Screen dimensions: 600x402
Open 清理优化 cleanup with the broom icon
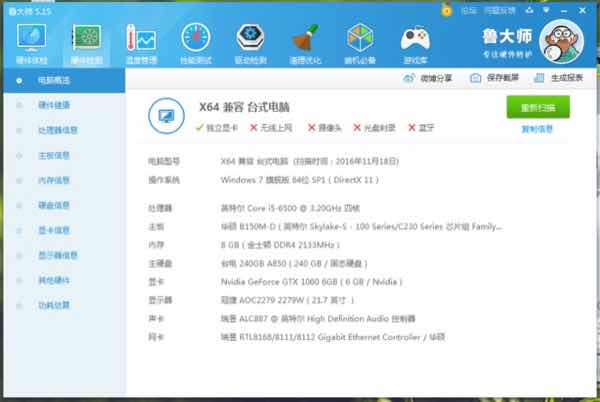(x=305, y=43)
